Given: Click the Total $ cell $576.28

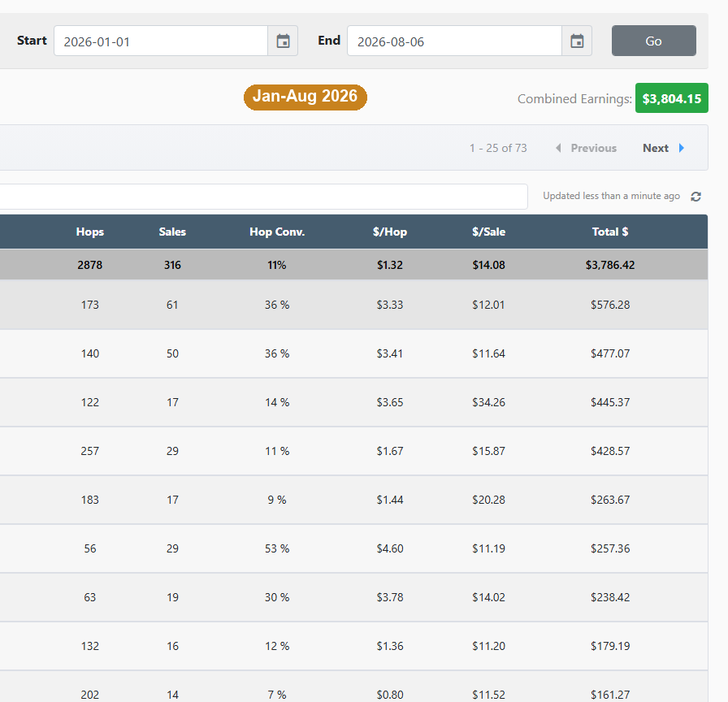Looking at the screenshot, I should pos(610,305).
